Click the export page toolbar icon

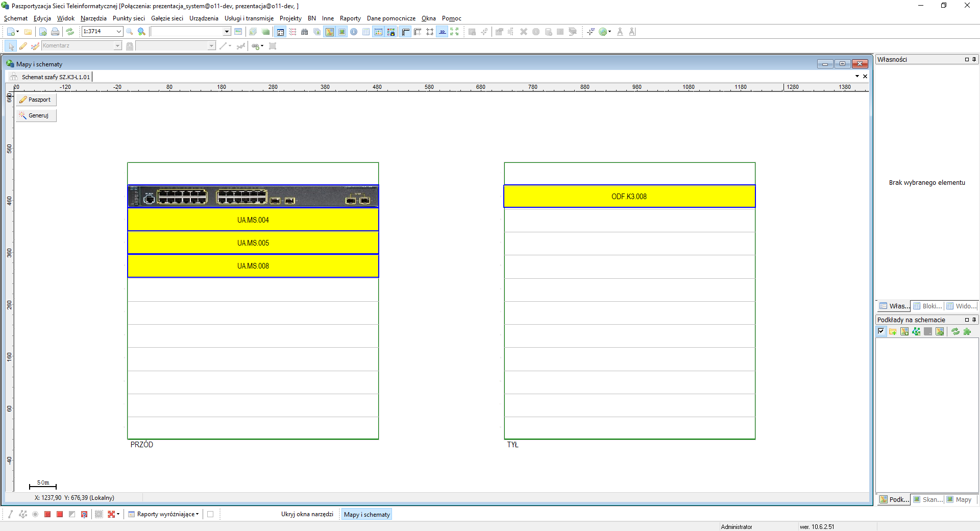pyautogui.click(x=43, y=32)
